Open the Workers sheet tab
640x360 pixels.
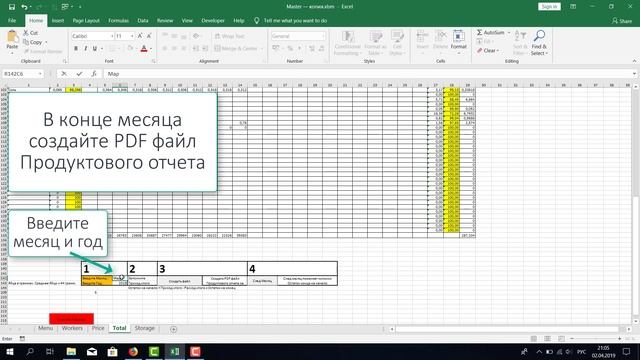tap(72, 328)
